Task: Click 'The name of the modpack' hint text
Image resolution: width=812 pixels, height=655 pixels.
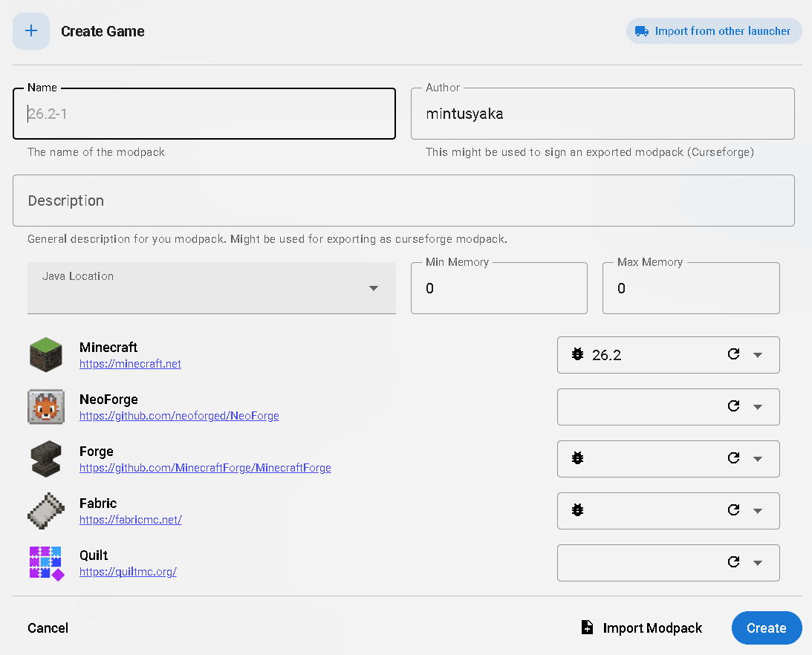Action: pos(96,152)
